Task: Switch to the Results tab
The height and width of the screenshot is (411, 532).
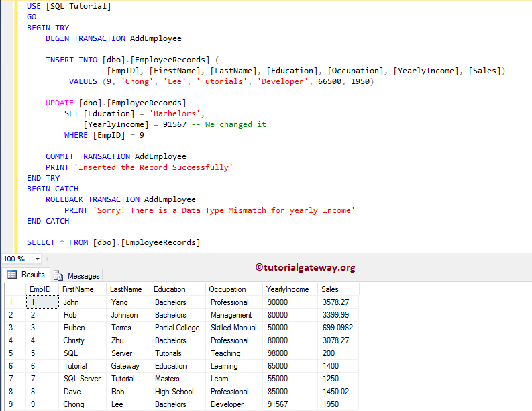Action: [32, 275]
